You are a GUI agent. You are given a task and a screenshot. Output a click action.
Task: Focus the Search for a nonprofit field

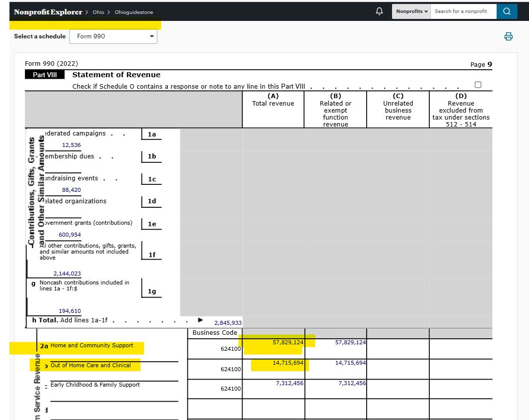pos(464,11)
